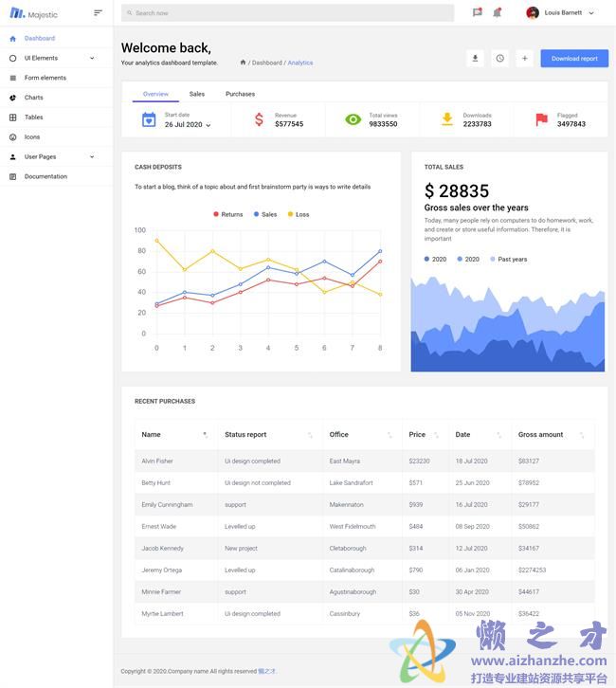The image size is (616, 688).
Task: Click the Download report button
Action: click(x=574, y=59)
